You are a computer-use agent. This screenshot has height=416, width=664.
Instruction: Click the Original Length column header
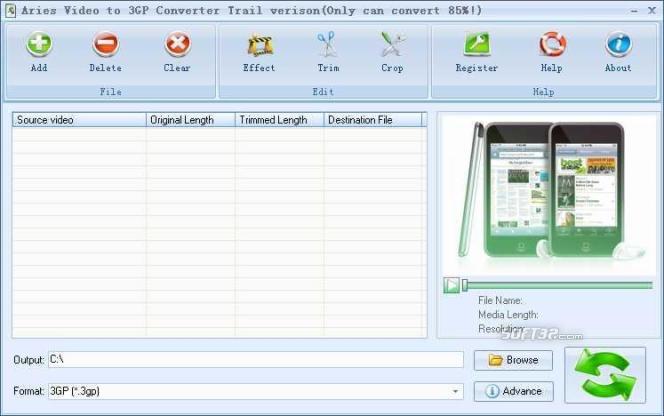point(191,120)
